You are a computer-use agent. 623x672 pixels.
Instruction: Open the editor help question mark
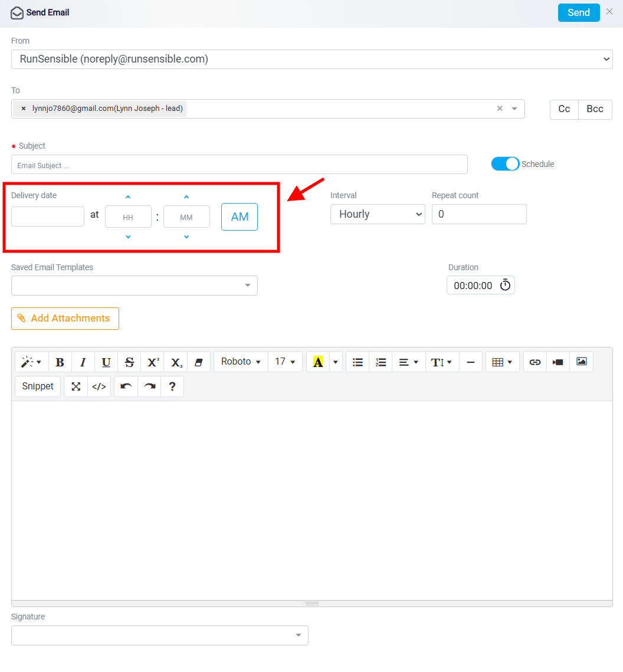tap(172, 386)
